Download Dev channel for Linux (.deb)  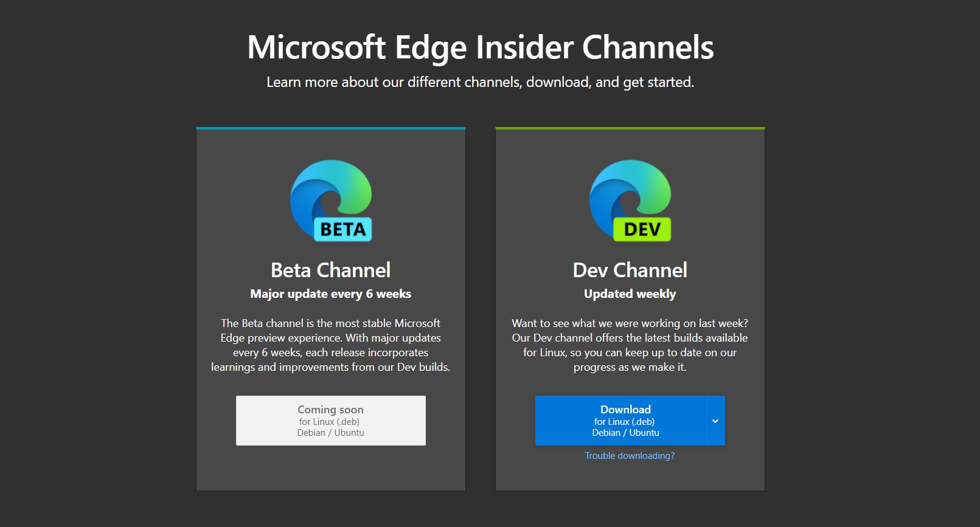(x=620, y=421)
